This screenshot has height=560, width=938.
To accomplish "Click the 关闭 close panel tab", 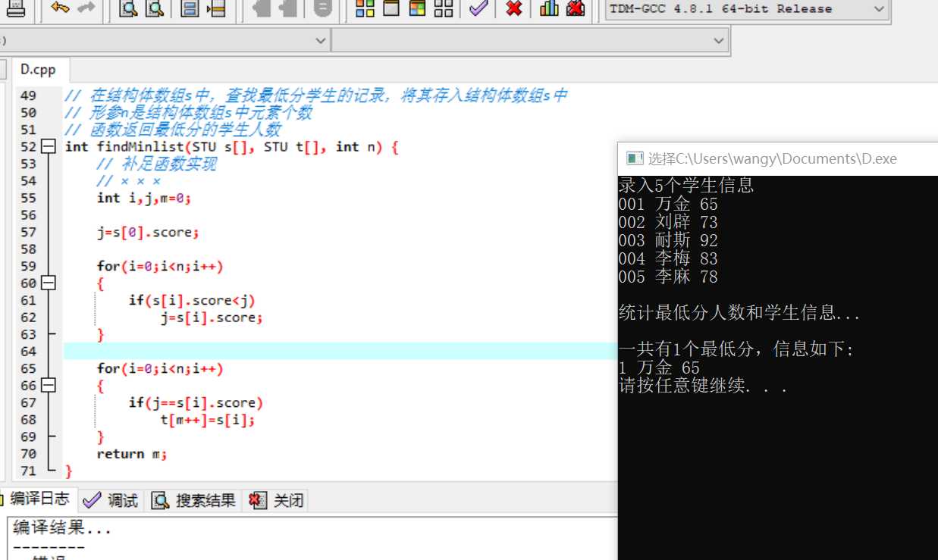I will tap(277, 500).
